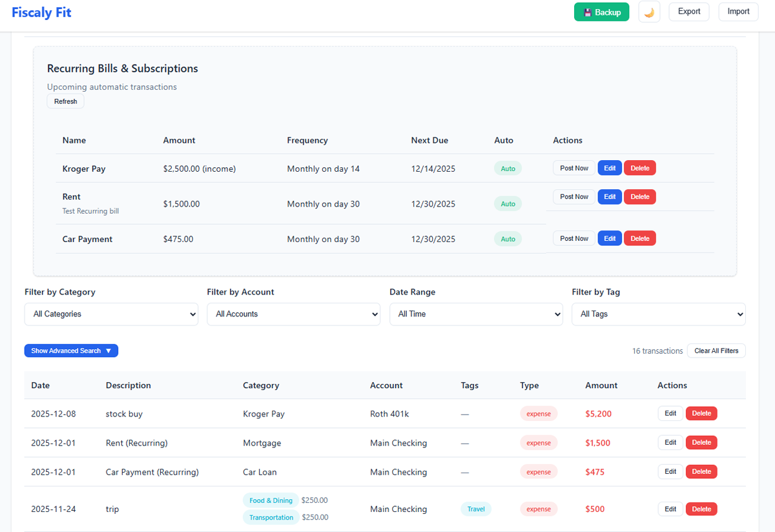Toggle Auto on the Car Payment bill

coord(508,238)
